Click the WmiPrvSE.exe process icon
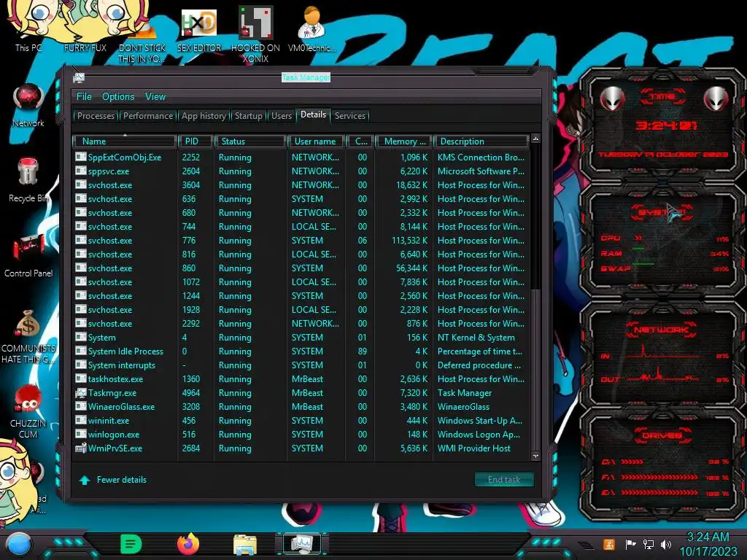This screenshot has height=560, width=747. pos(80,448)
